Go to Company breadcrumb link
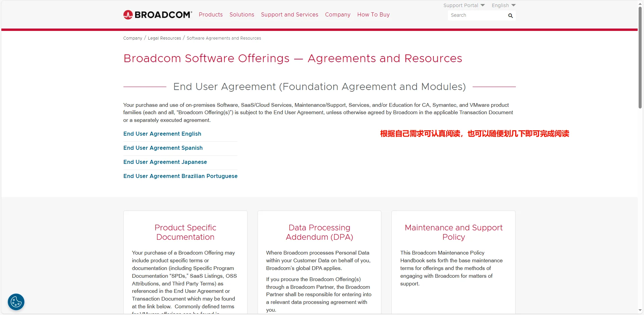The width and height of the screenshot is (644, 315). coord(132,38)
